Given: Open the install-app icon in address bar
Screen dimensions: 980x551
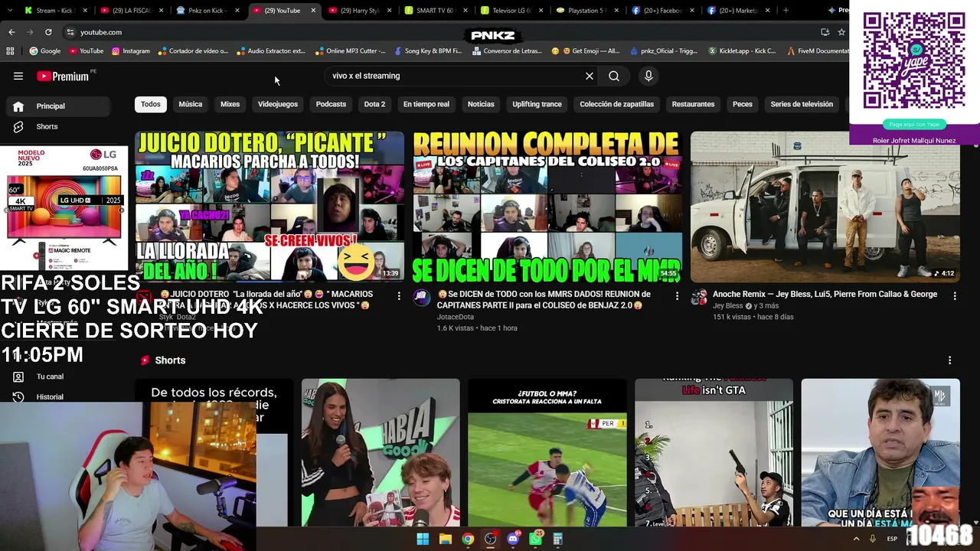Looking at the screenshot, I should coord(825,32).
